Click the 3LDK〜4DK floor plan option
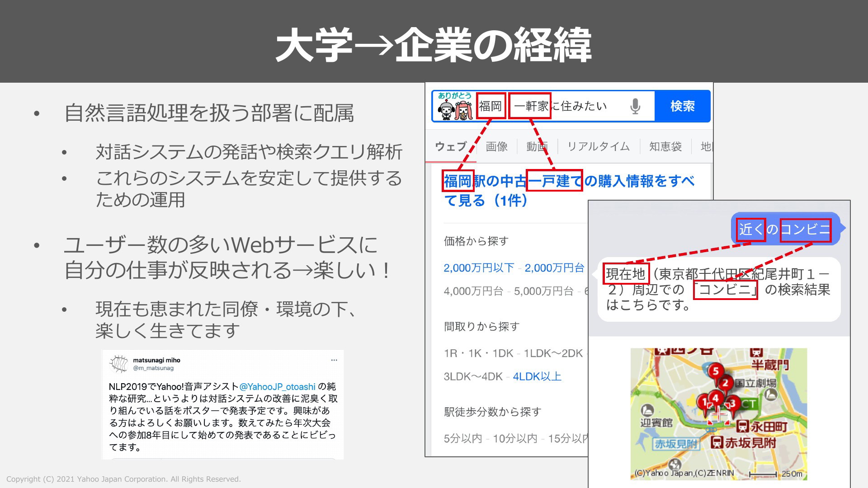The height and width of the screenshot is (488, 868). pyautogui.click(x=473, y=376)
